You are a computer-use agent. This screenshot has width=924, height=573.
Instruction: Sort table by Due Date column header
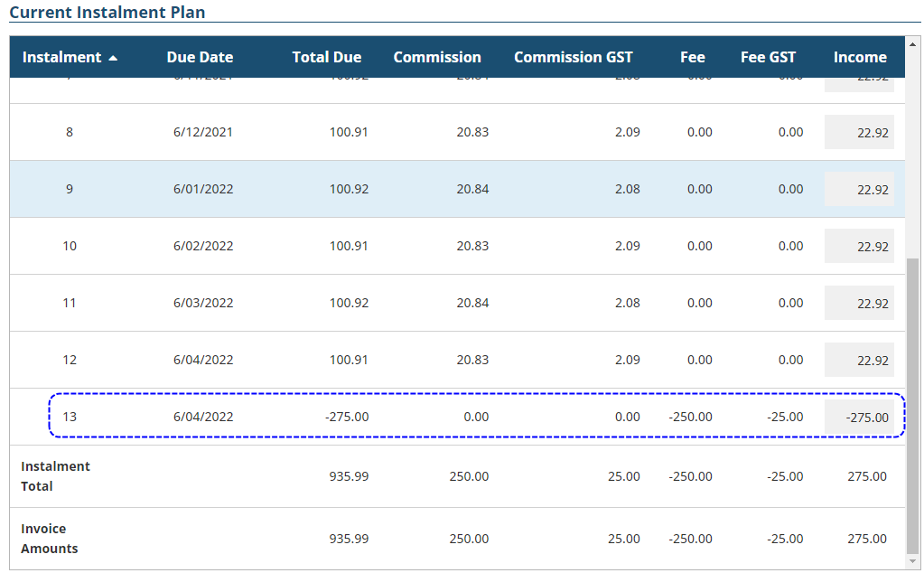(200, 57)
